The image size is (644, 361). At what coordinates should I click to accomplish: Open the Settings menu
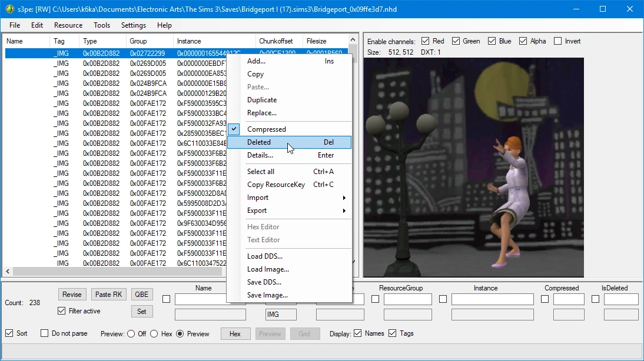134,25
